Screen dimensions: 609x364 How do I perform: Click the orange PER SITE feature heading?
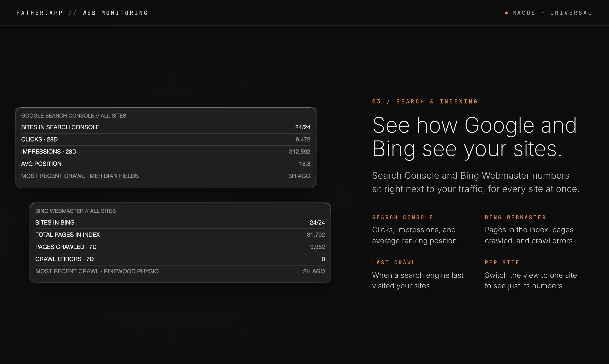(502, 262)
